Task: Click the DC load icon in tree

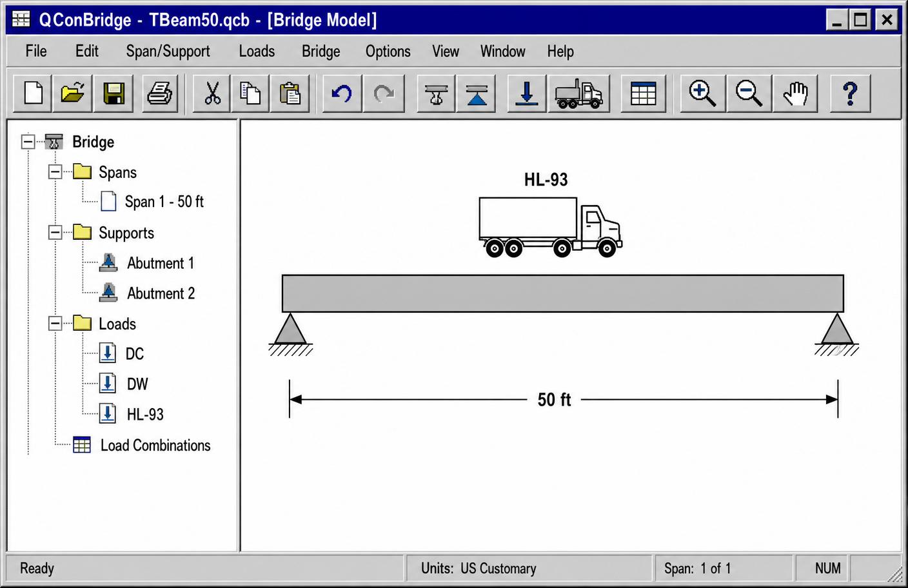Action: pos(108,353)
